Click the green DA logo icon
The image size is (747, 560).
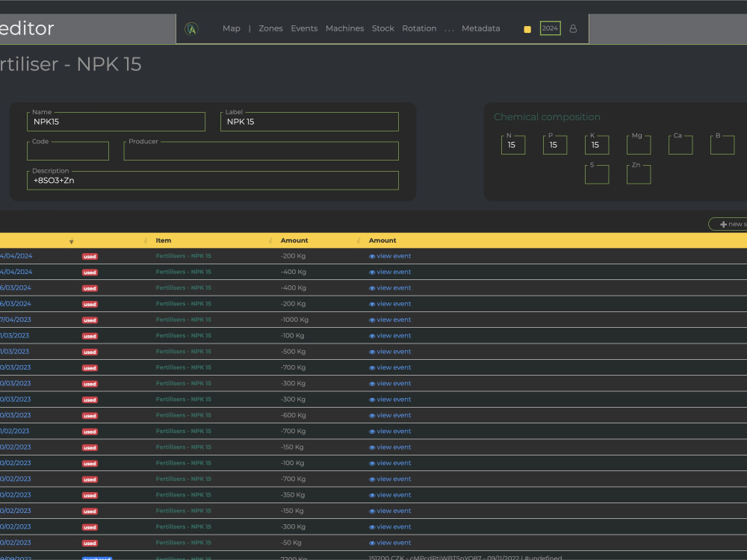pyautogui.click(x=191, y=29)
